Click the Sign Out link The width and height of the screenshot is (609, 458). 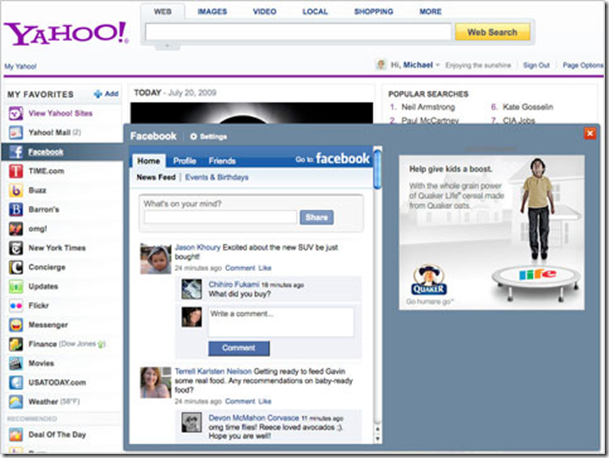(x=536, y=65)
